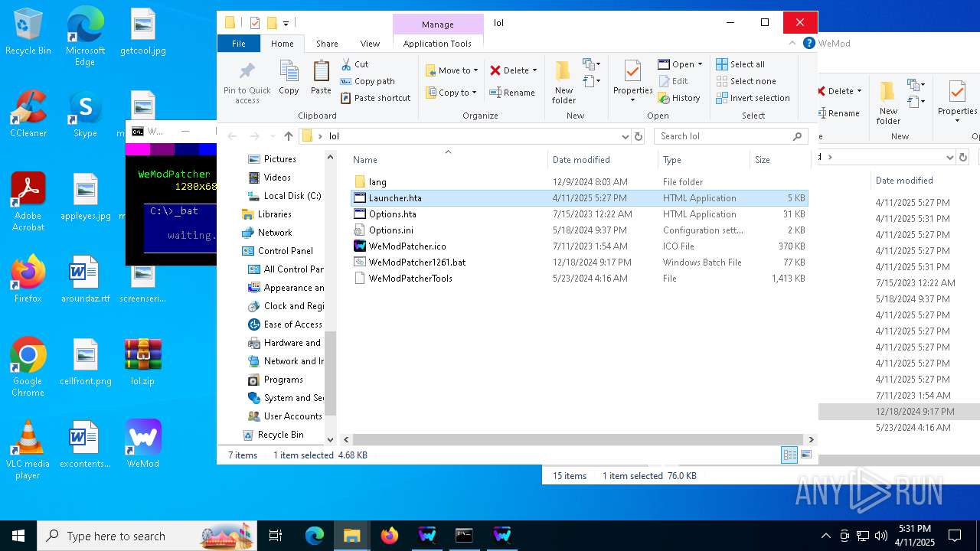Sort by Type column header
The image size is (980, 551).
[x=704, y=160]
